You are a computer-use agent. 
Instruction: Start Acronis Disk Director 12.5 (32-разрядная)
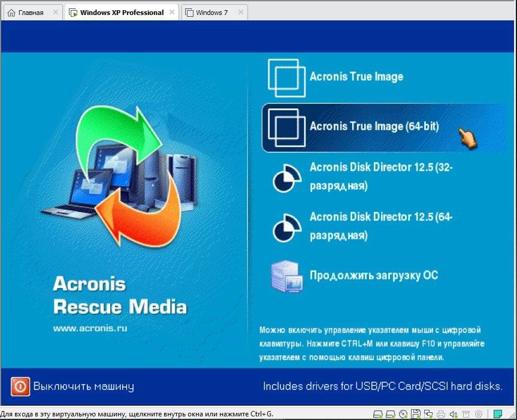tap(384, 177)
